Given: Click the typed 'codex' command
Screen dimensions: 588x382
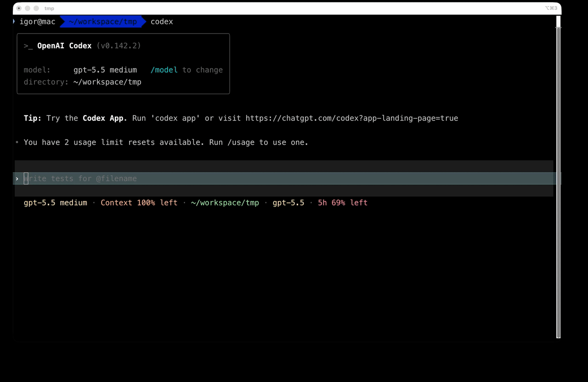Looking at the screenshot, I should pyautogui.click(x=162, y=22).
